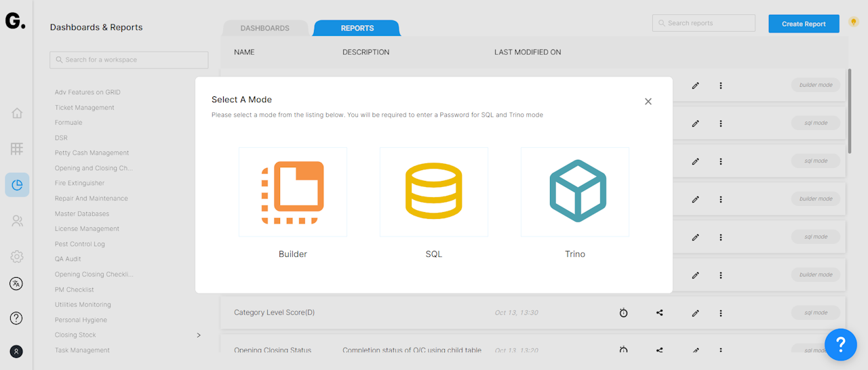
Task: Select the License Management workspace
Action: (x=87, y=229)
